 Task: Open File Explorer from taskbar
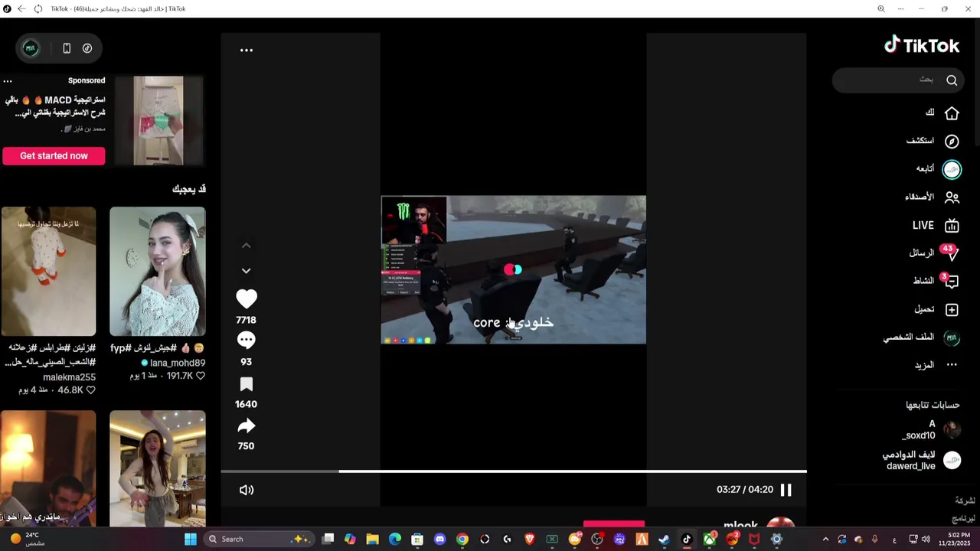click(x=372, y=540)
